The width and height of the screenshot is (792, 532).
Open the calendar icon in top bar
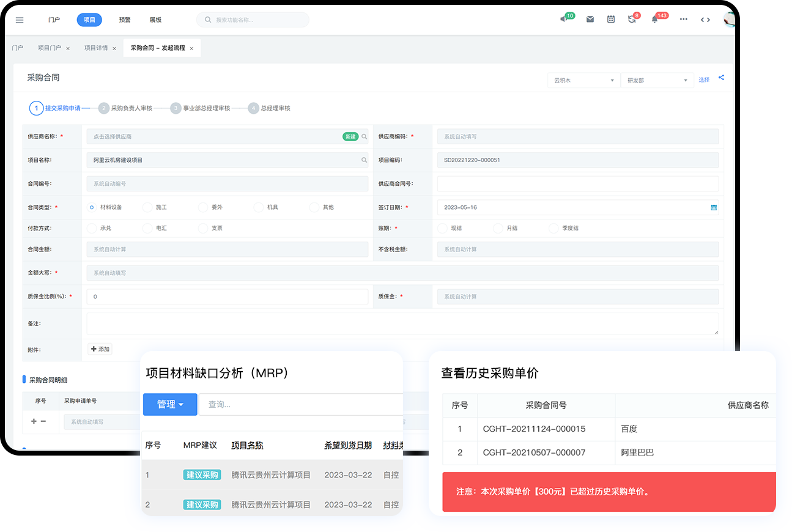coord(610,20)
